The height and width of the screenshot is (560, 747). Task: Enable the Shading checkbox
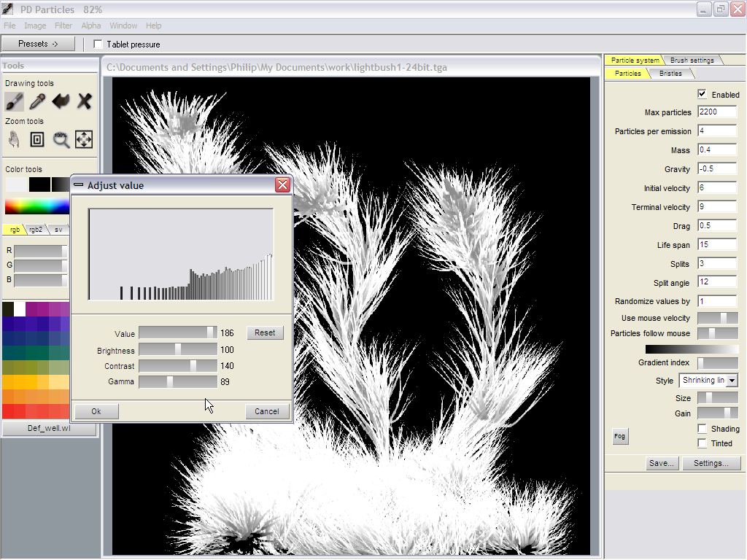(702, 429)
